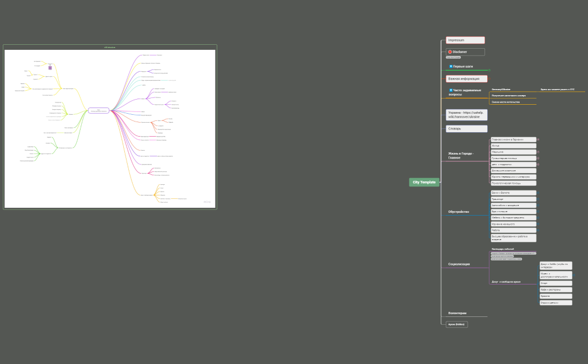Expand the Первые шаги branch circle
This screenshot has width=588, height=364.
point(489,70)
